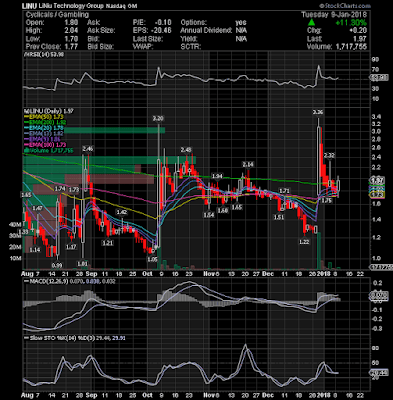Image resolution: width=393 pixels, height=400 pixels.
Task: Click the 2018 label on upper date axis
Action: (324, 274)
